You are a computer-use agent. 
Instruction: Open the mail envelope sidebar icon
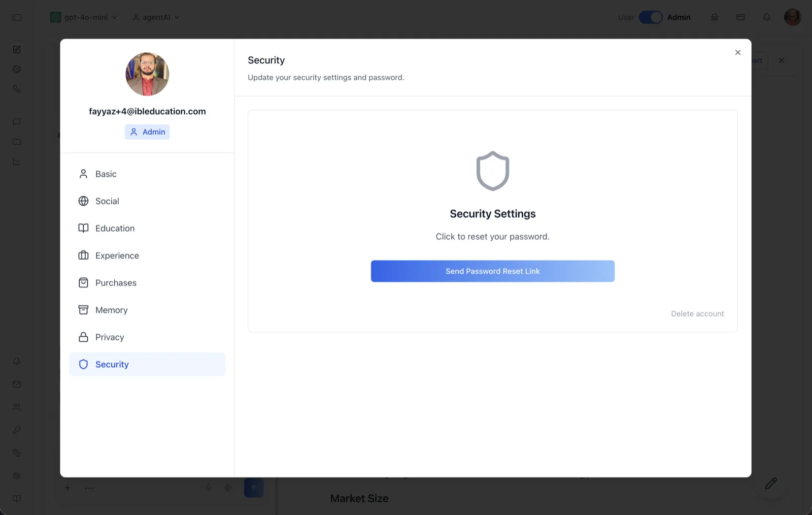pyautogui.click(x=17, y=384)
